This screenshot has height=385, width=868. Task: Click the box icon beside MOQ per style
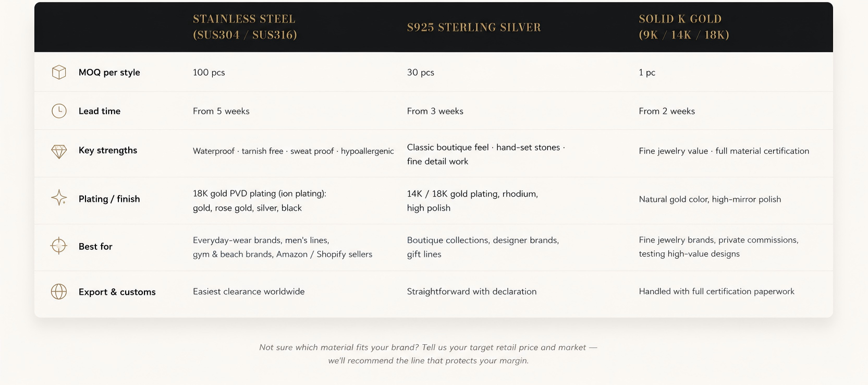tap(59, 72)
